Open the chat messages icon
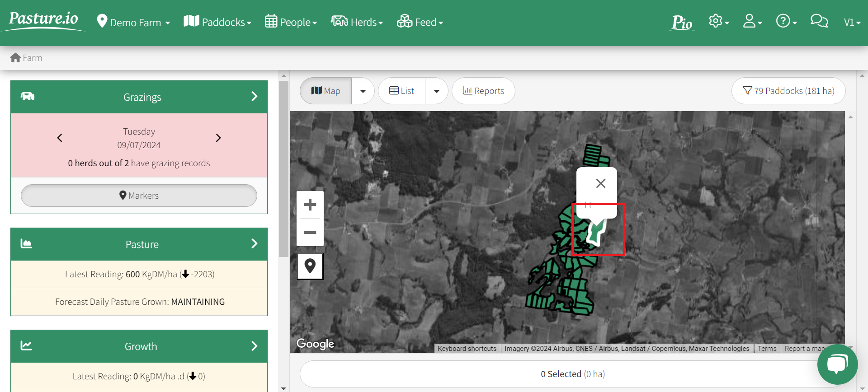Image resolution: width=868 pixels, height=392 pixels. coord(819,21)
